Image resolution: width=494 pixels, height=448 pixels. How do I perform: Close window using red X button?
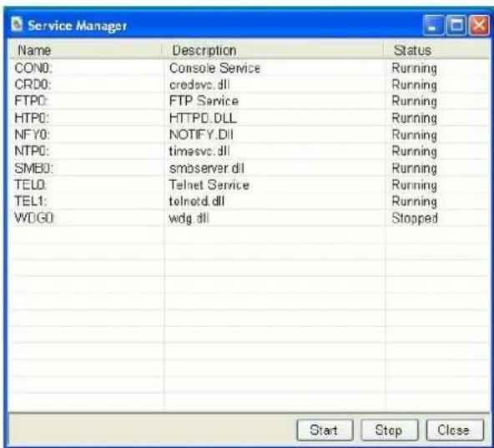pyautogui.click(x=479, y=25)
